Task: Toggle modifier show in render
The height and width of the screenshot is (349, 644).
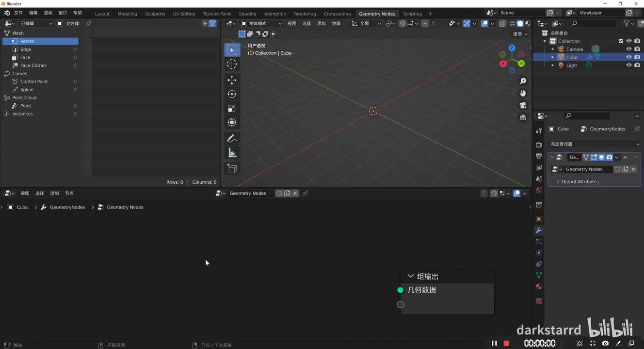Action: pos(609,157)
